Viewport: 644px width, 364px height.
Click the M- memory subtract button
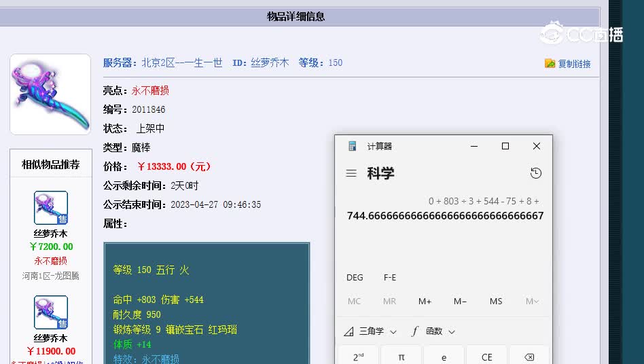click(460, 302)
